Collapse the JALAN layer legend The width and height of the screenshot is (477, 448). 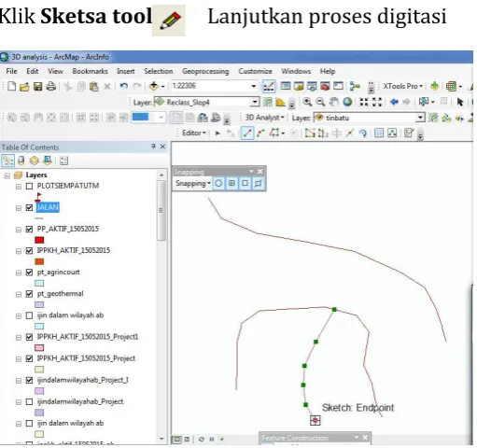point(19,208)
